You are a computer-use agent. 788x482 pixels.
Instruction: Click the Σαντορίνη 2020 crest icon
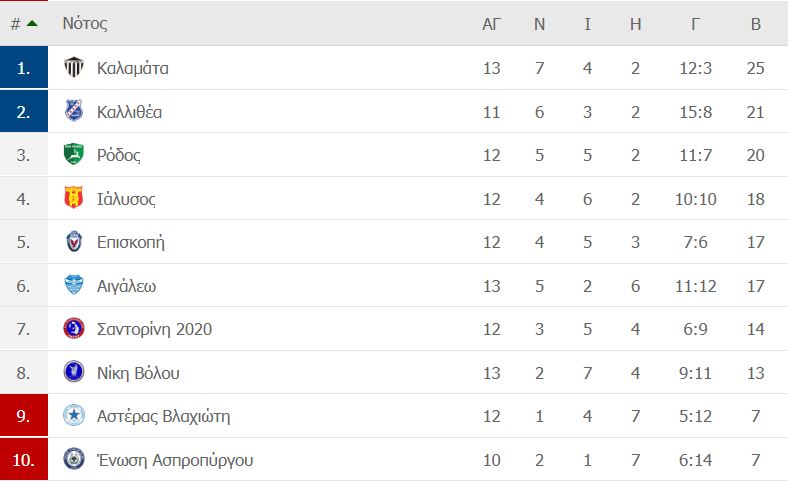click(74, 329)
